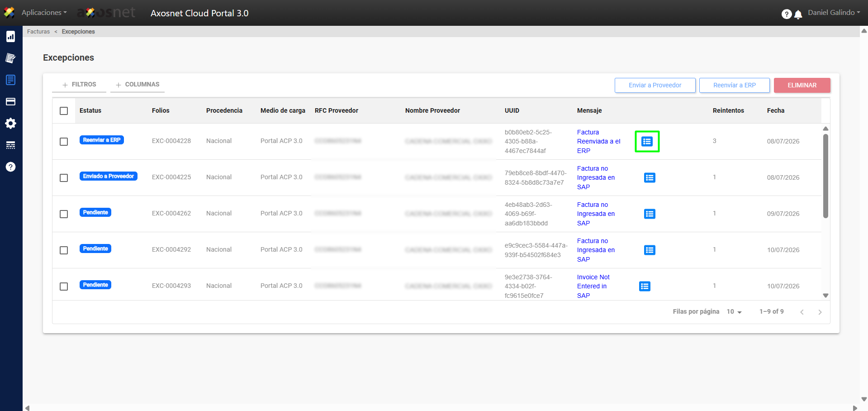Click the Enviar a Proveedor button
868x411 pixels.
655,85
